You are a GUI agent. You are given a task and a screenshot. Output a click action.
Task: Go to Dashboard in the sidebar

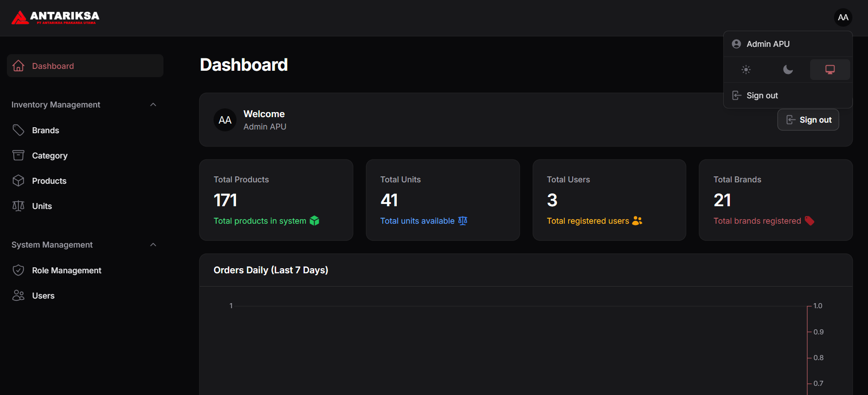pos(53,66)
